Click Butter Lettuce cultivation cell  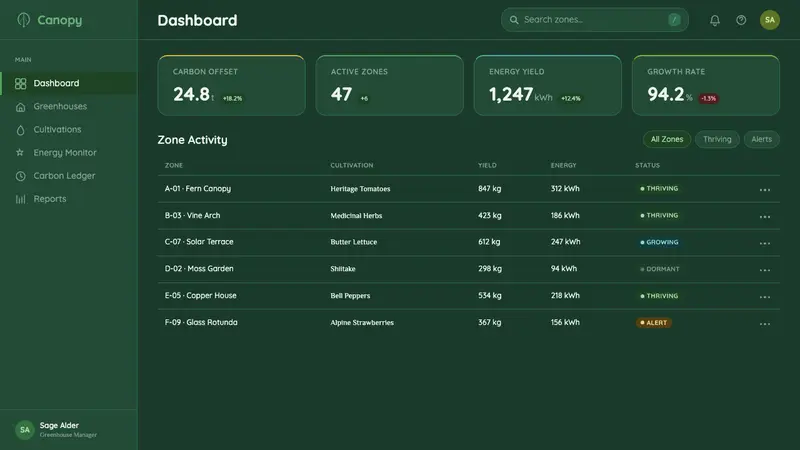pos(354,242)
